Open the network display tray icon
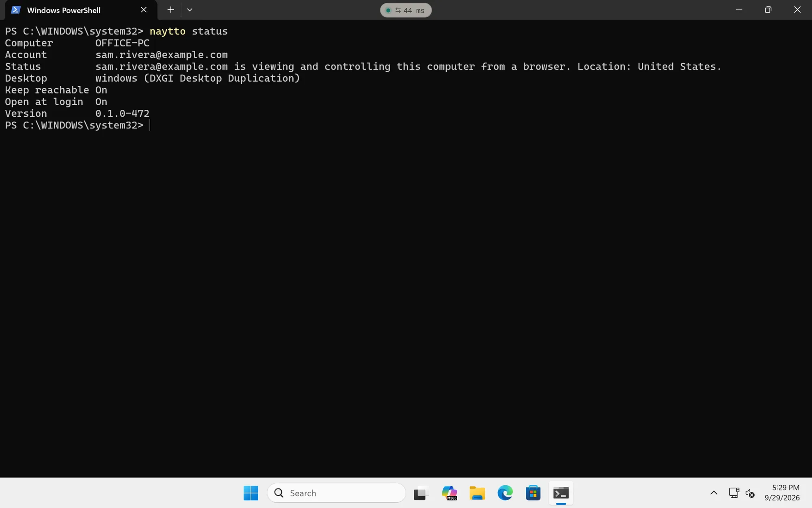 [734, 493]
